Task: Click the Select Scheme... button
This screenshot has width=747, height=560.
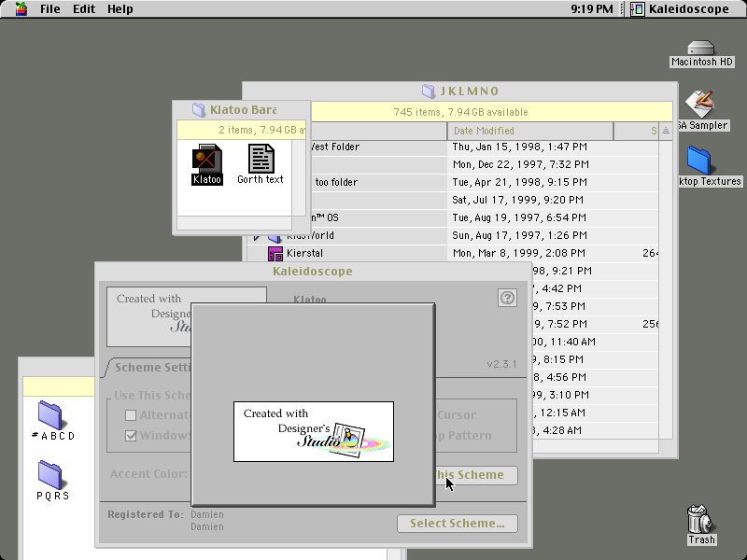Action: tap(458, 524)
